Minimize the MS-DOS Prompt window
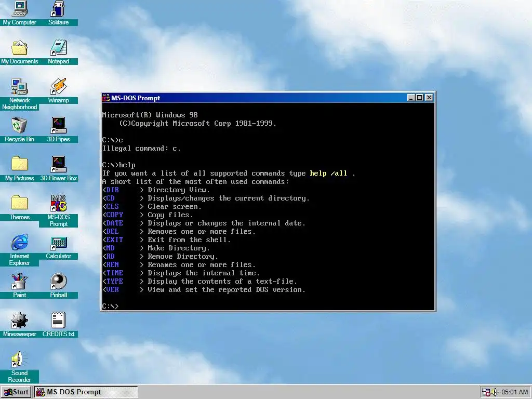The image size is (532, 399). 411,98
